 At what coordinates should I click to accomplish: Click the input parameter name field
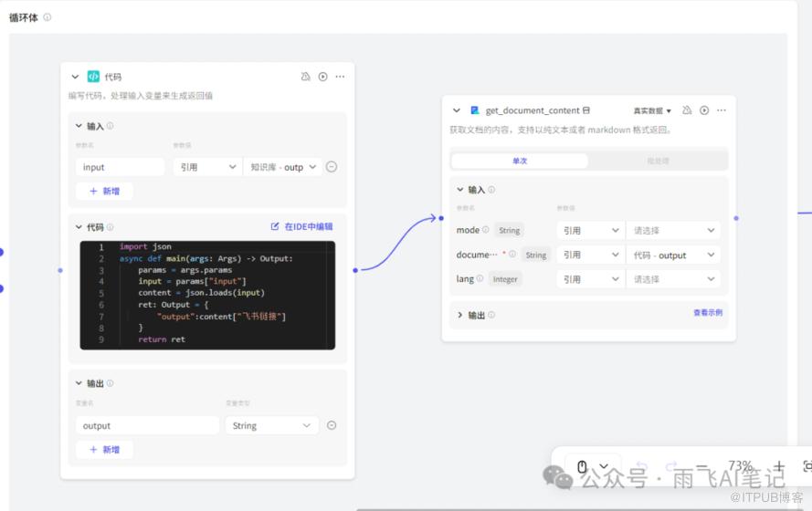(121, 167)
